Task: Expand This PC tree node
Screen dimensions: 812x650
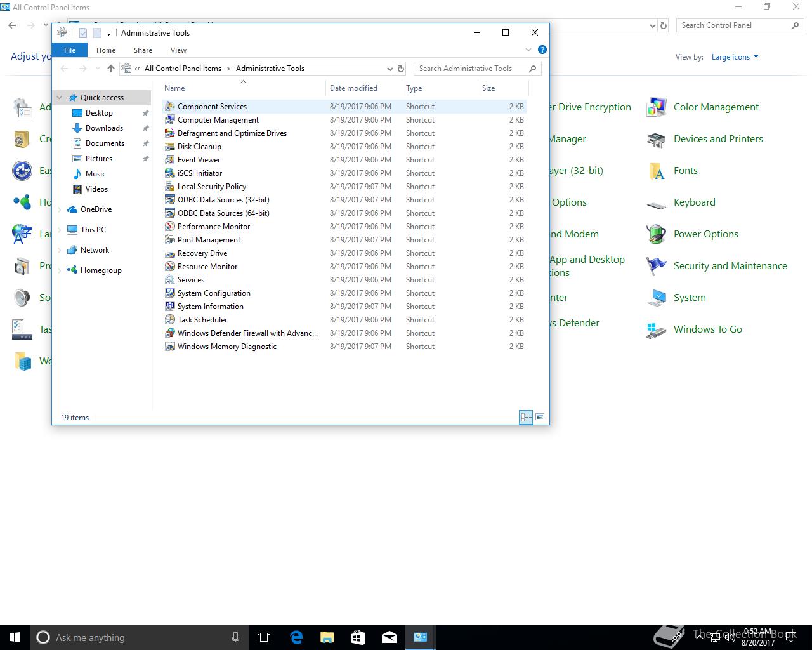Action: 60,230
